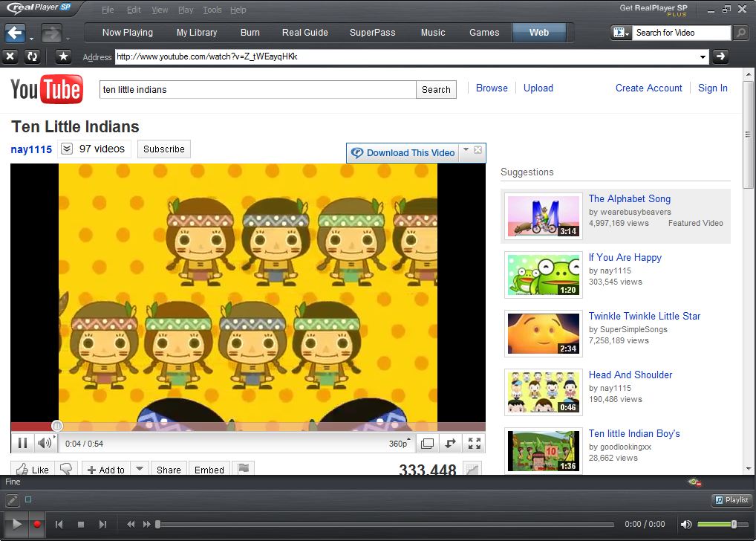Start recording with the red record button
This screenshot has height=541, width=756.
[x=36, y=524]
